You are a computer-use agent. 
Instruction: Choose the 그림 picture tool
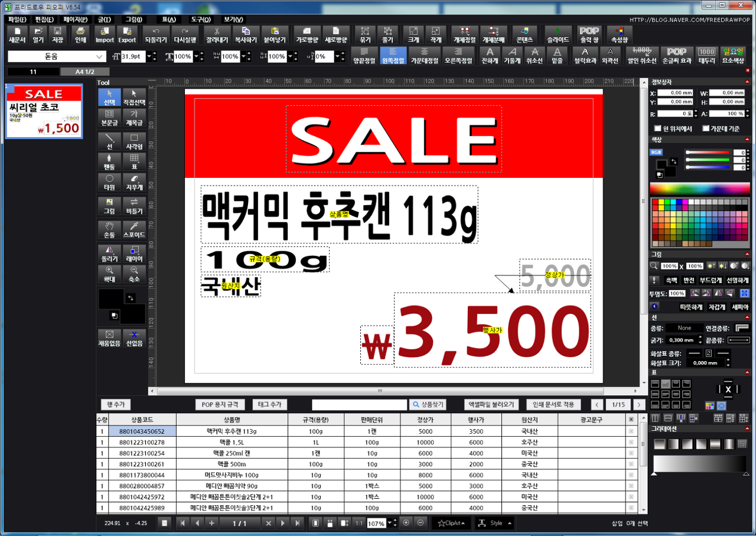point(109,206)
